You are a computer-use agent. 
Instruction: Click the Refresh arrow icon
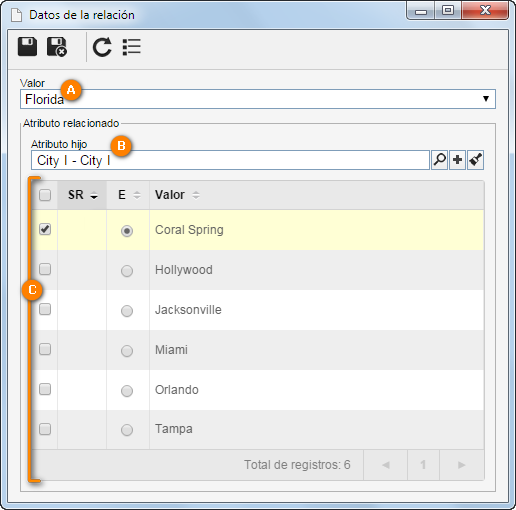point(102,47)
